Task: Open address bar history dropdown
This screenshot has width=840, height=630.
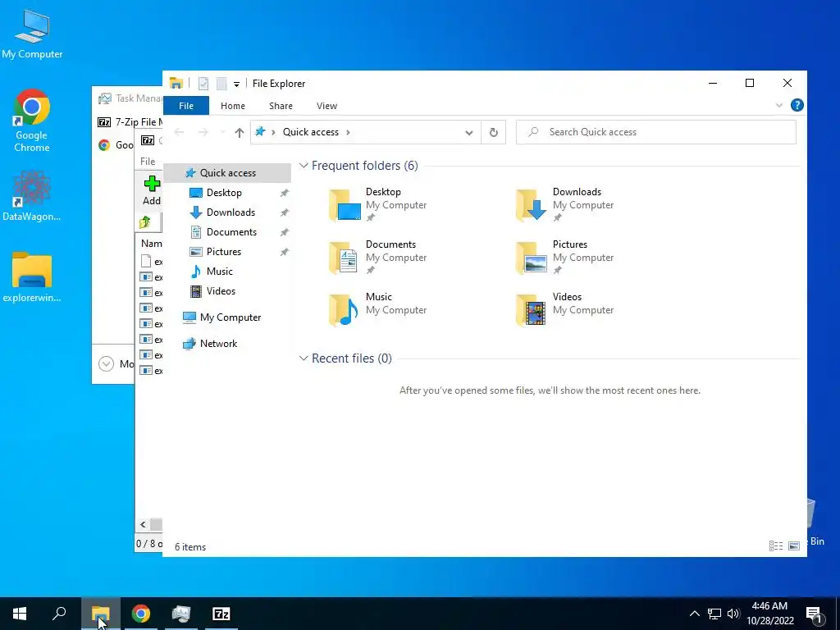Action: [x=468, y=132]
